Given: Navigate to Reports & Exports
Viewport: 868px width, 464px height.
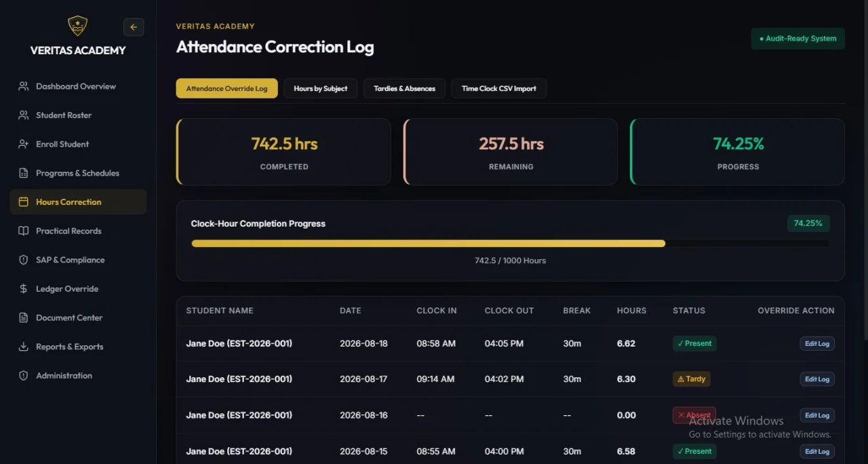Looking at the screenshot, I should click(x=78, y=347).
